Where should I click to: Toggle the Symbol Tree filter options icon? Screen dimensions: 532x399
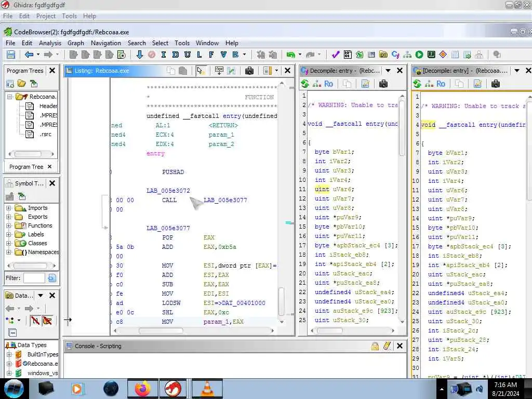click(52, 278)
